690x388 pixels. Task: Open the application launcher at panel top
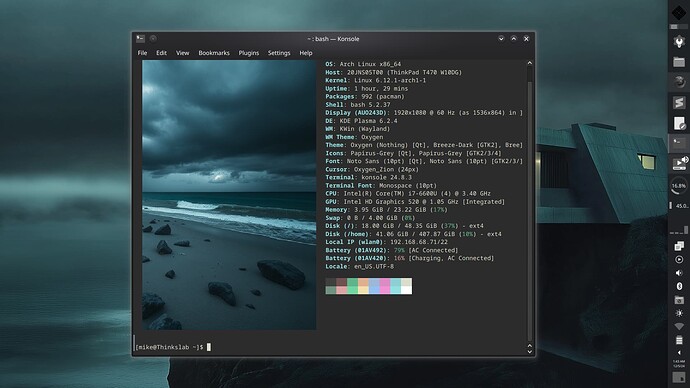point(679,13)
